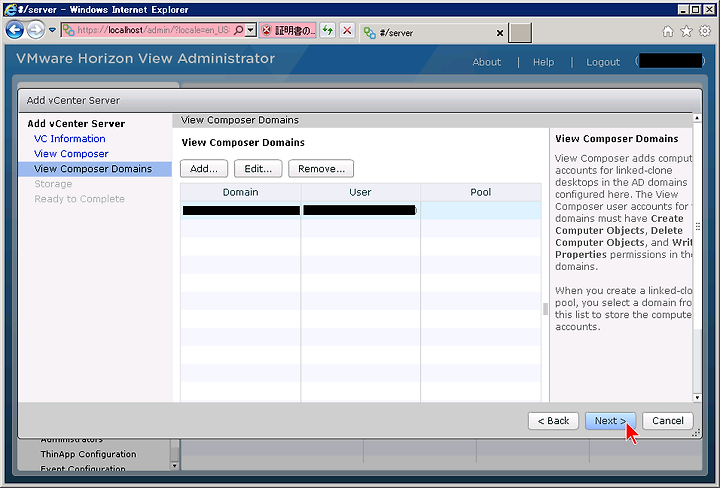Click the address bar search magnifier icon
Screen dimensions: 720x488
coord(238,30)
